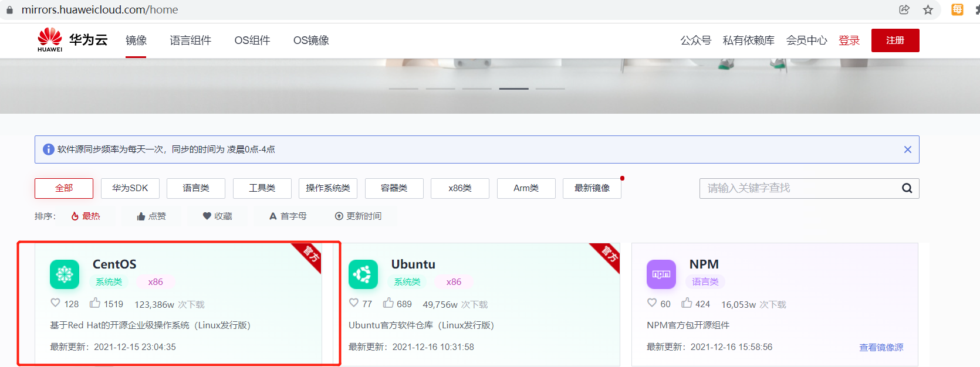Image resolution: width=980 pixels, height=367 pixels.
Task: Sort by 更新时间 (update time)
Action: [x=358, y=216]
